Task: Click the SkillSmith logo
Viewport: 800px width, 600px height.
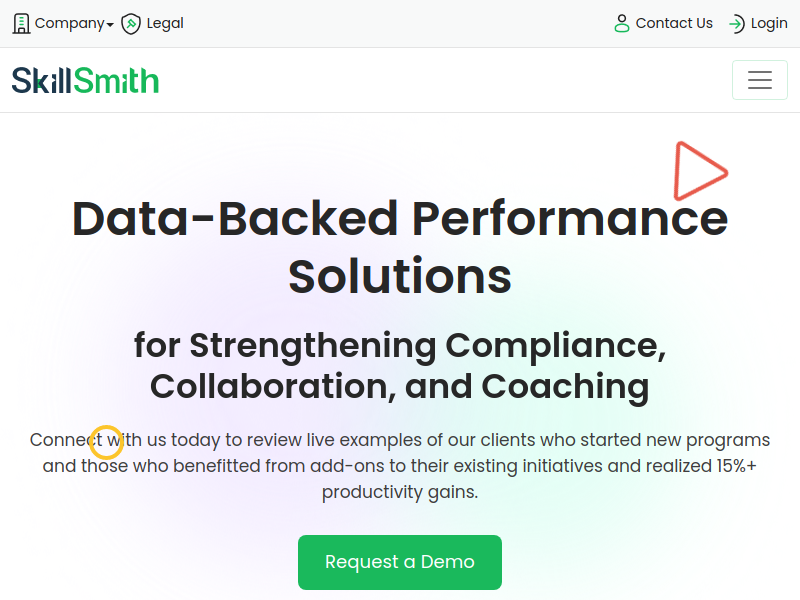Action: click(85, 80)
